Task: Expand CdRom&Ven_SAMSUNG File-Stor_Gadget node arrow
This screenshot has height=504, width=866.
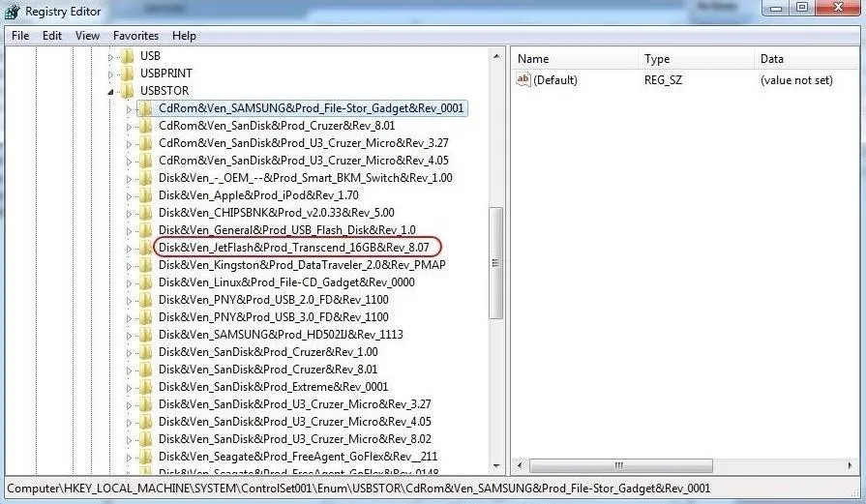Action: coord(129,109)
